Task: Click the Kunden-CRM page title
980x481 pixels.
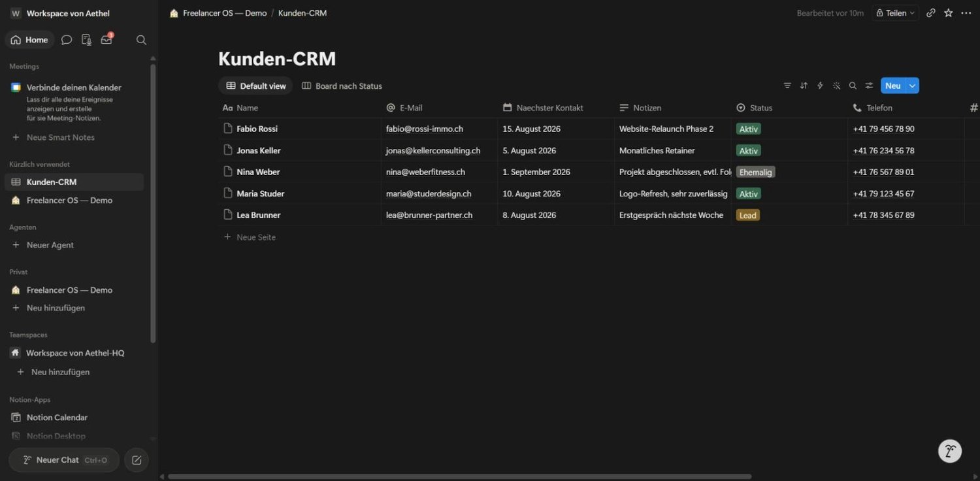Action: (x=277, y=59)
